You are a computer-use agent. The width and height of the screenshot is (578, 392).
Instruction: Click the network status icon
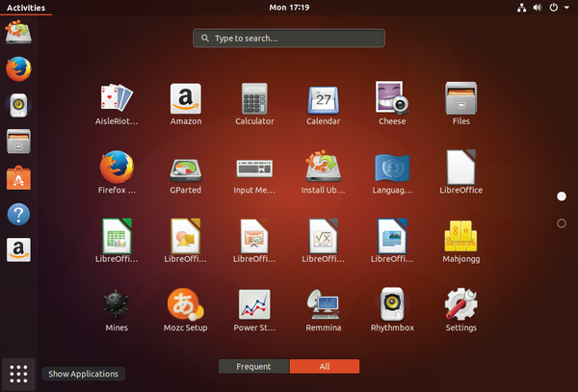(x=521, y=8)
